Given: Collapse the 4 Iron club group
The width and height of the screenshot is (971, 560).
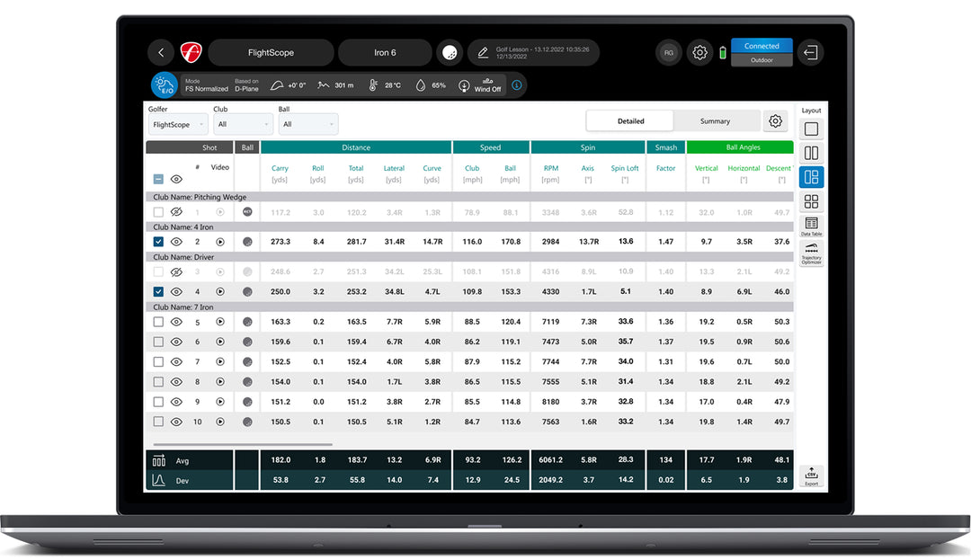Looking at the screenshot, I should (469, 227).
